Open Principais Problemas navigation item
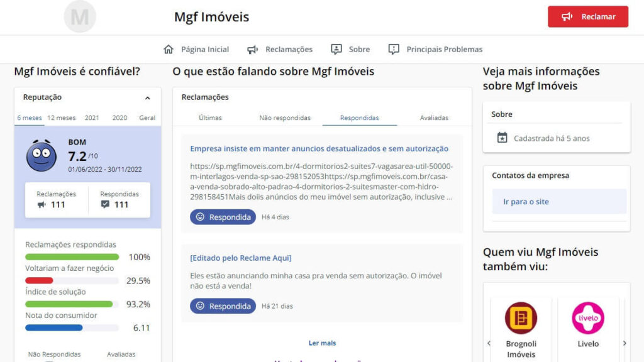The height and width of the screenshot is (362, 644). coord(445,49)
